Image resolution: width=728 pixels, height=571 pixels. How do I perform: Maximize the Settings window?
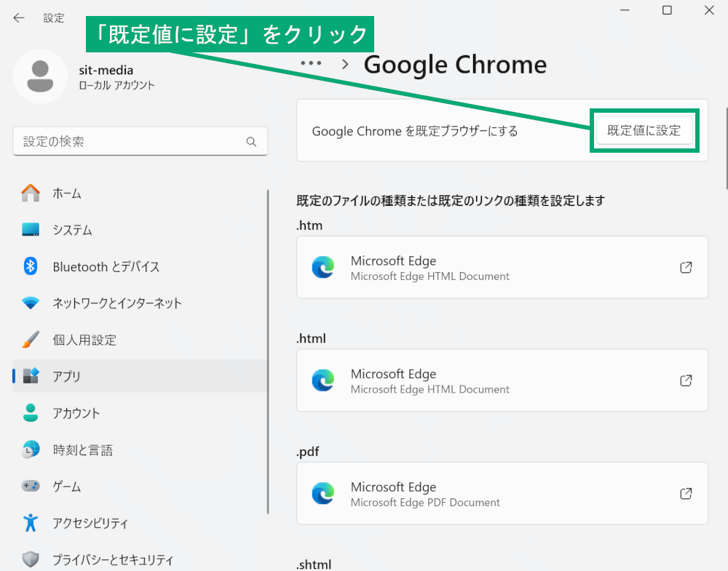pos(667,10)
